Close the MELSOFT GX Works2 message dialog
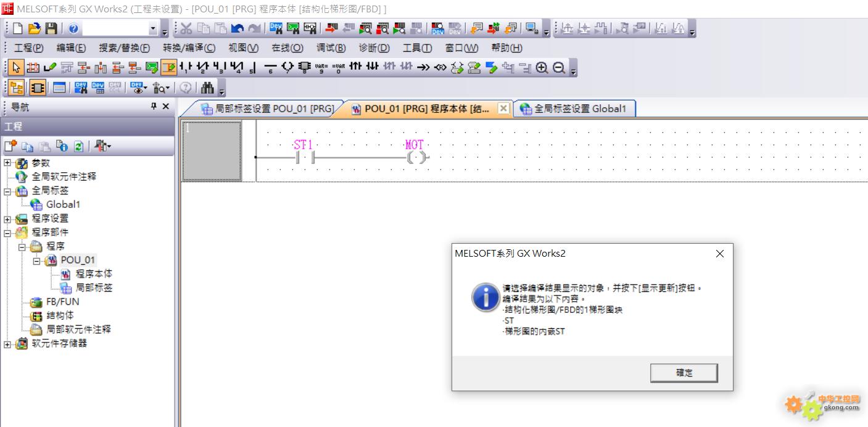 point(719,254)
